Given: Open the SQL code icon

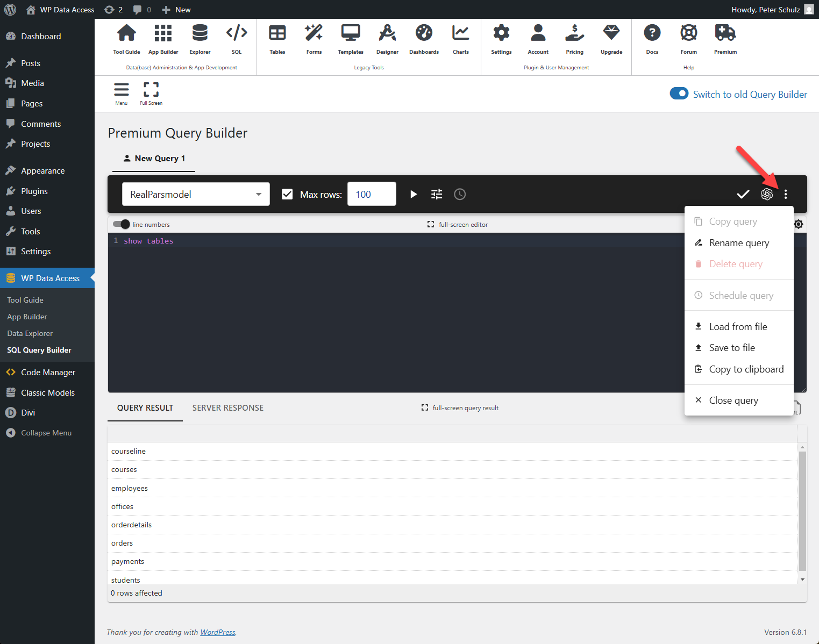Looking at the screenshot, I should pos(237,33).
